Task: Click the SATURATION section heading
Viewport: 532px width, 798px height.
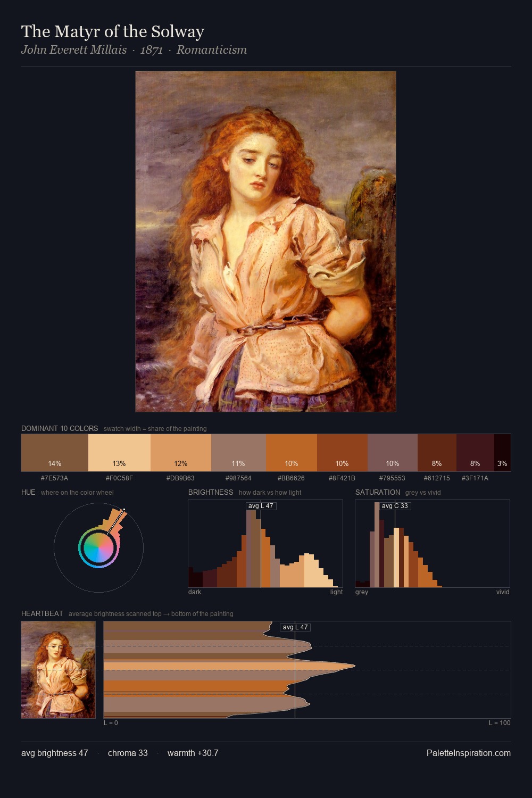Action: 378,492
